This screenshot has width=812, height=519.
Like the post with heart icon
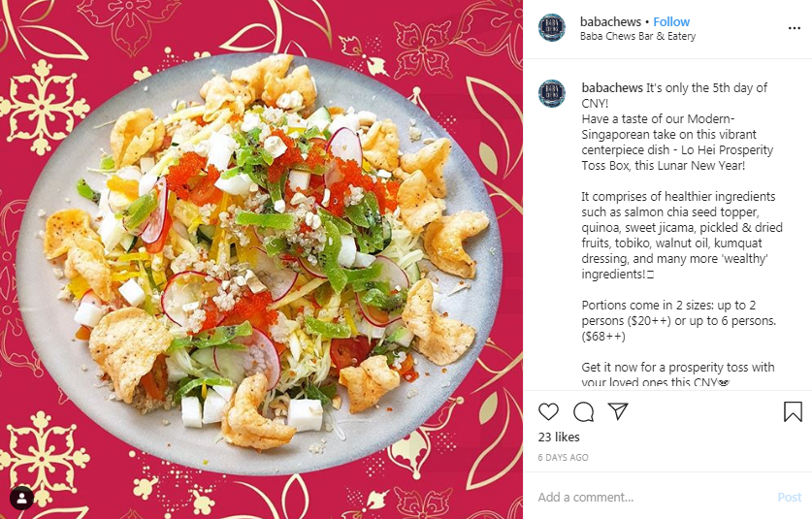coord(548,411)
